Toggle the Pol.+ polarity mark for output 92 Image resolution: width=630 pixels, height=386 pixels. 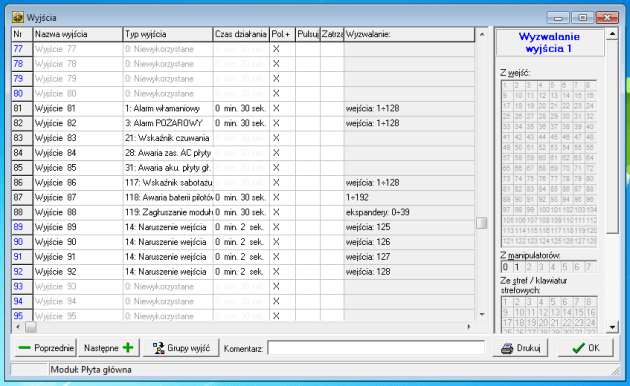(276, 272)
